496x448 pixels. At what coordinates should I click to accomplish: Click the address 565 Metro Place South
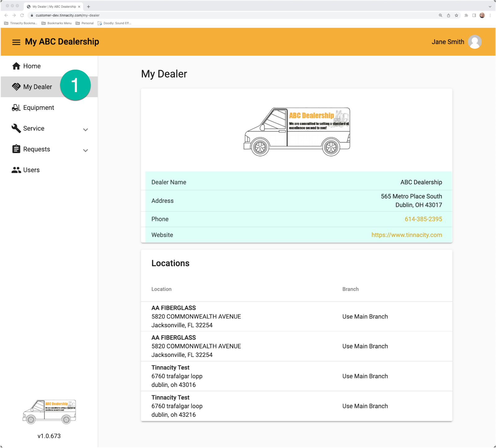pos(411,197)
